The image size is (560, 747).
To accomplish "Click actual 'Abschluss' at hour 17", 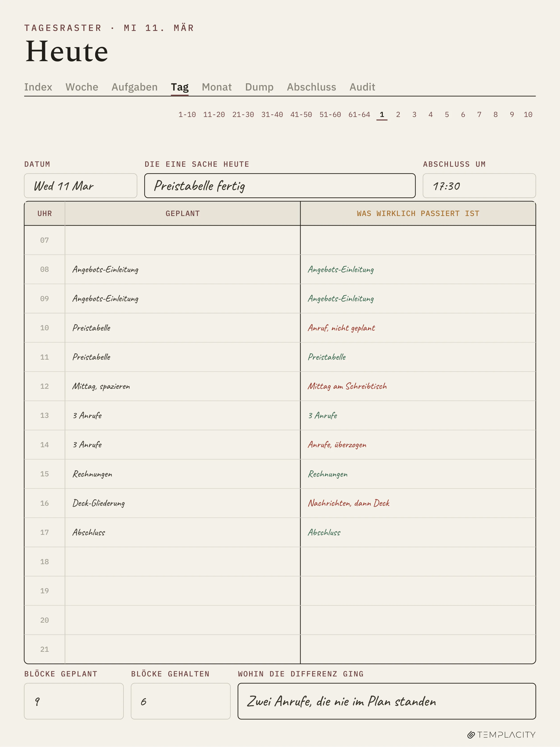I will pos(324,532).
